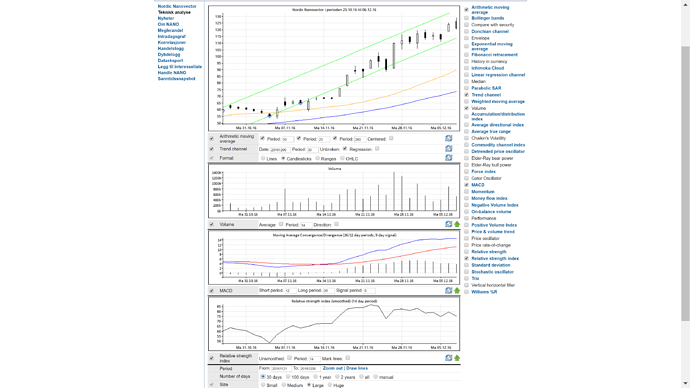This screenshot has height=388, width=690.
Task: Click the Volume Period input field
Action: [x=306, y=225]
